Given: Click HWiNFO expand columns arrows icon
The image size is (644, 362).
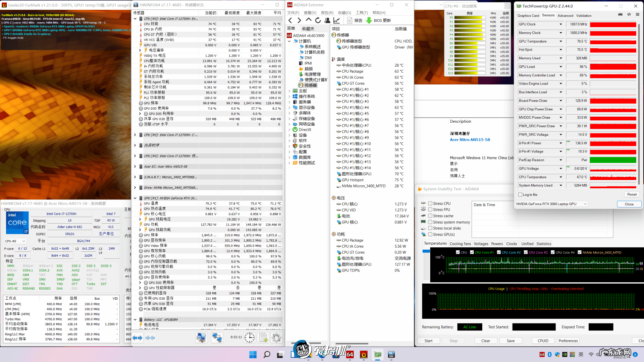Looking at the screenshot, I should (x=138, y=338).
